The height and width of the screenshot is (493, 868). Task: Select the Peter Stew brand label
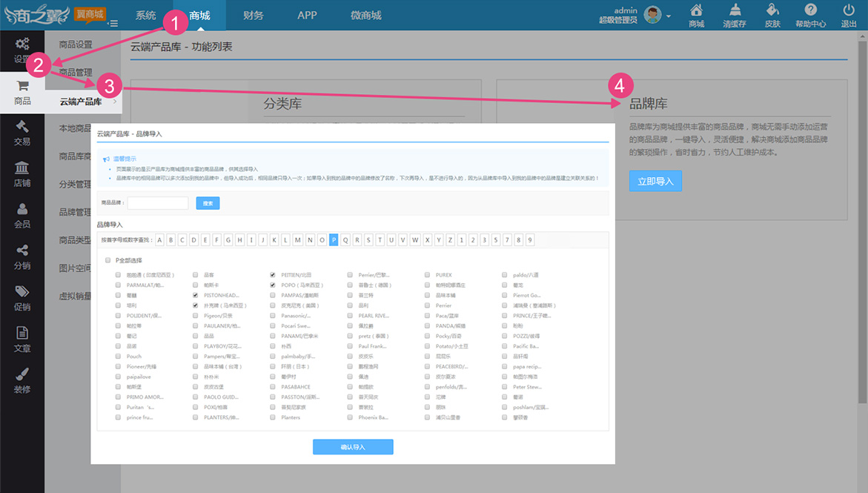coord(528,387)
